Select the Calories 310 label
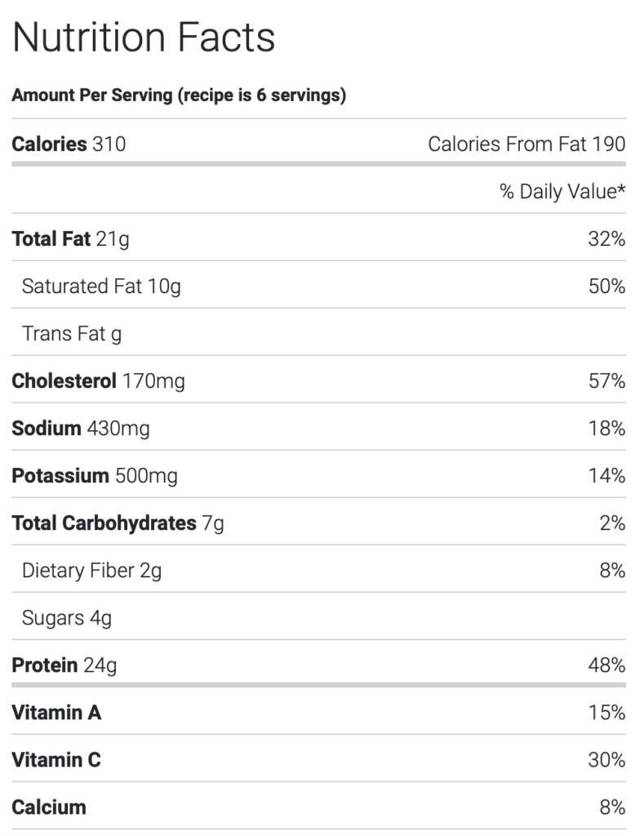The image size is (644, 836). (x=69, y=145)
